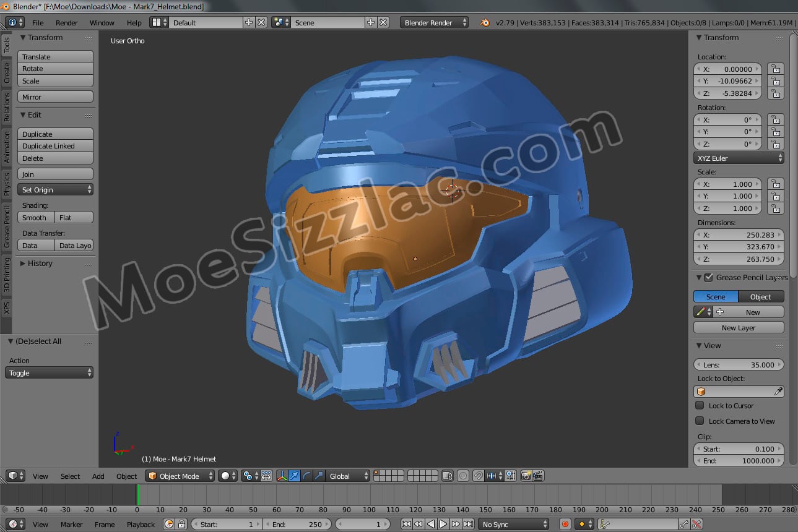Viewport: 798px width, 532px height.
Task: Add a new scene with plus button
Action: (371, 22)
